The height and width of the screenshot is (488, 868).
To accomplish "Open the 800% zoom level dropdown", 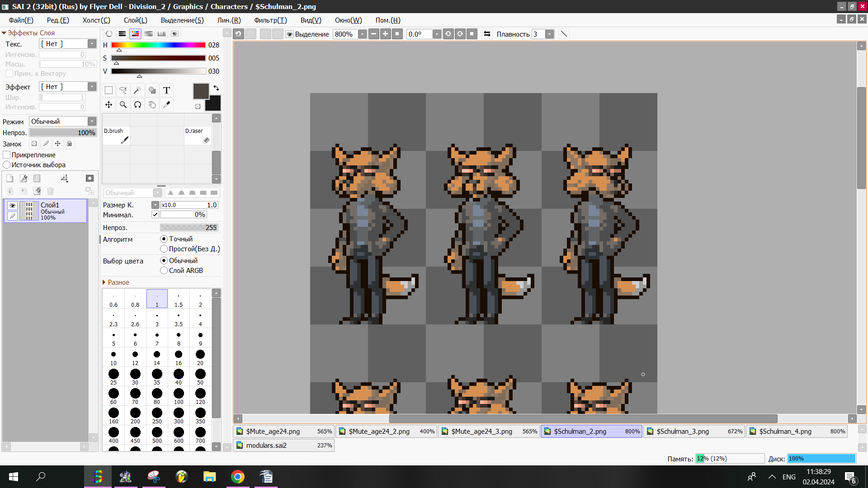I will 362,34.
